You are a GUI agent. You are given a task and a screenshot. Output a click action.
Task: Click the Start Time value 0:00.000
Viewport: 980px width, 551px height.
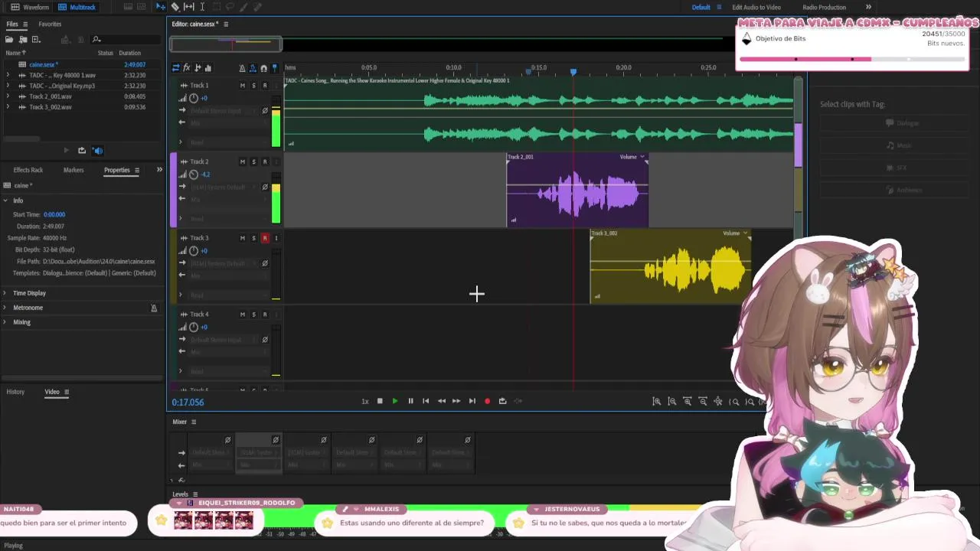coord(54,215)
